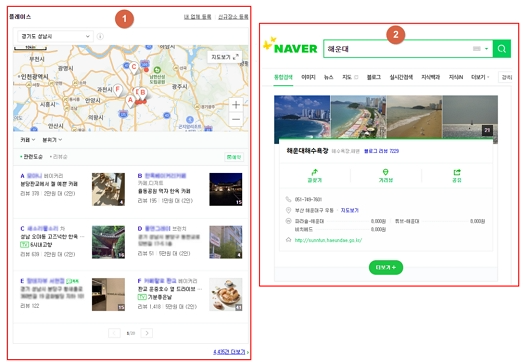The image size is (524, 362).
Task: Open listing E interior thumbnail
Action: click(x=108, y=294)
